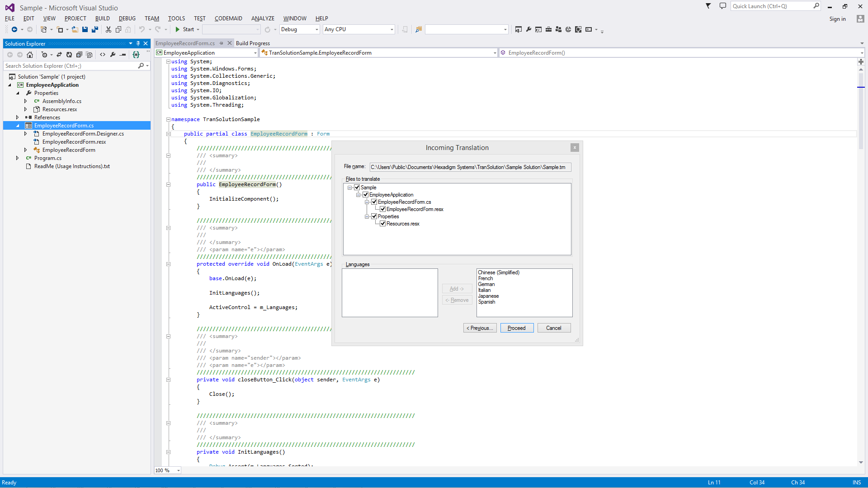Open the EmployeeApplication project dropdown in editor

(207, 53)
